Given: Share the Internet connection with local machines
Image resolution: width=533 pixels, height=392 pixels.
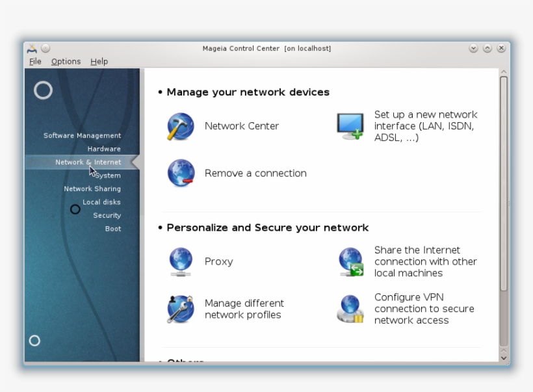Looking at the screenshot, I should coord(350,261).
